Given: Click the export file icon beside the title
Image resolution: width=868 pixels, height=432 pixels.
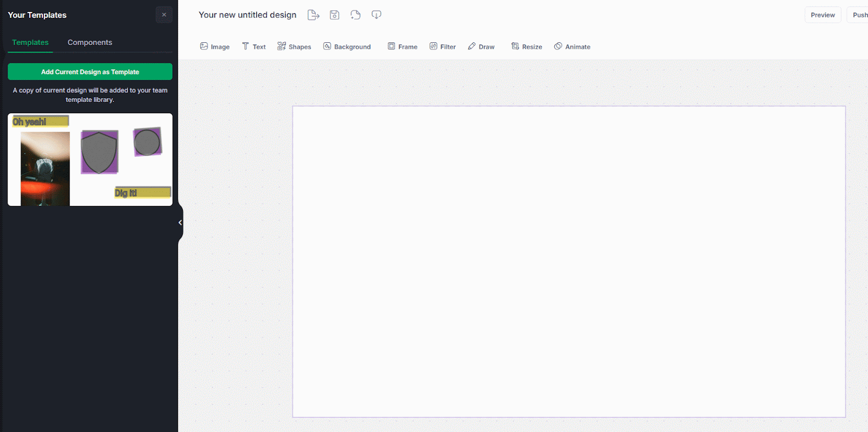Looking at the screenshot, I should [313, 15].
